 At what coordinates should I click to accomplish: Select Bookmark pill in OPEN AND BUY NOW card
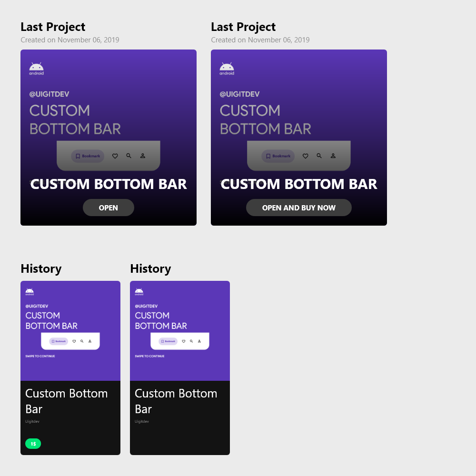tap(278, 156)
